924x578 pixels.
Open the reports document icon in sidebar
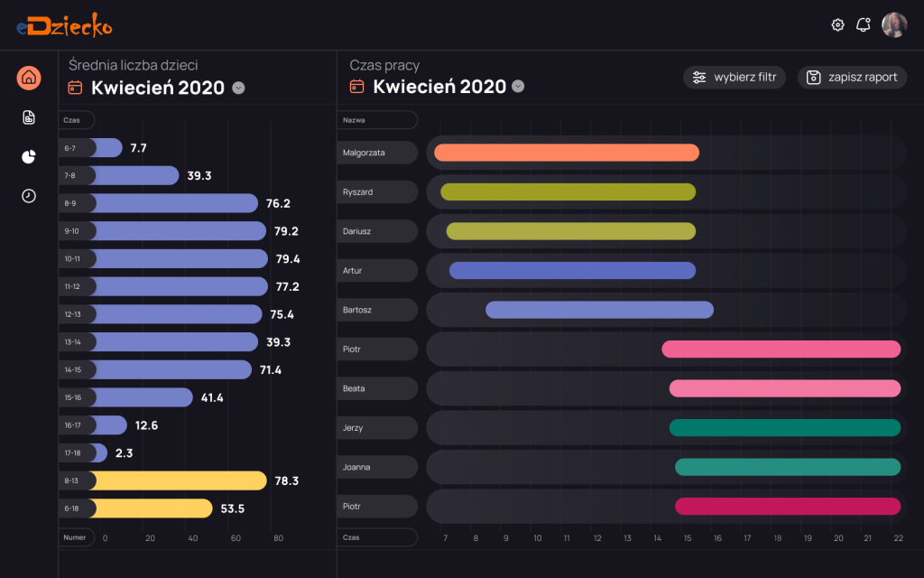[x=29, y=117]
